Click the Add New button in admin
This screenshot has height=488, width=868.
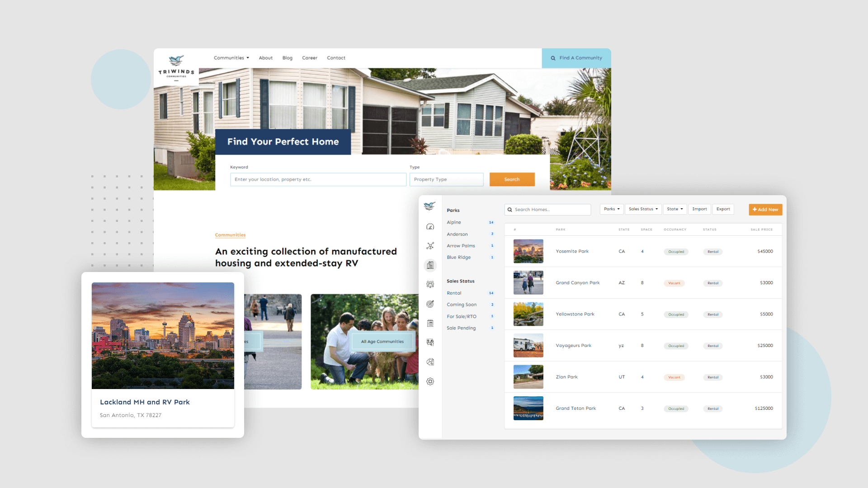(765, 209)
